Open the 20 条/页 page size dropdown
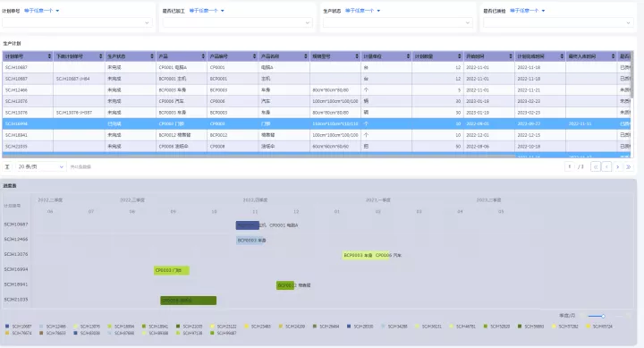644x348 pixels. 40,166
